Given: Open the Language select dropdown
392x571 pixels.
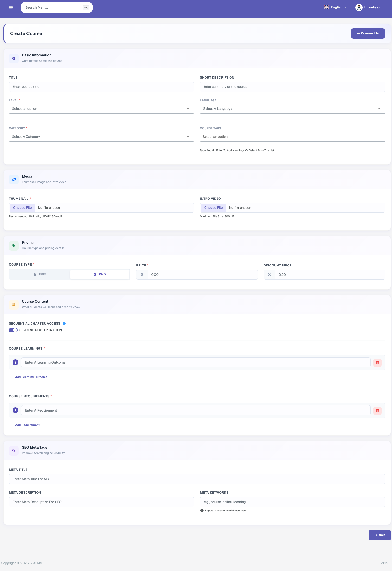Looking at the screenshot, I should pyautogui.click(x=292, y=109).
